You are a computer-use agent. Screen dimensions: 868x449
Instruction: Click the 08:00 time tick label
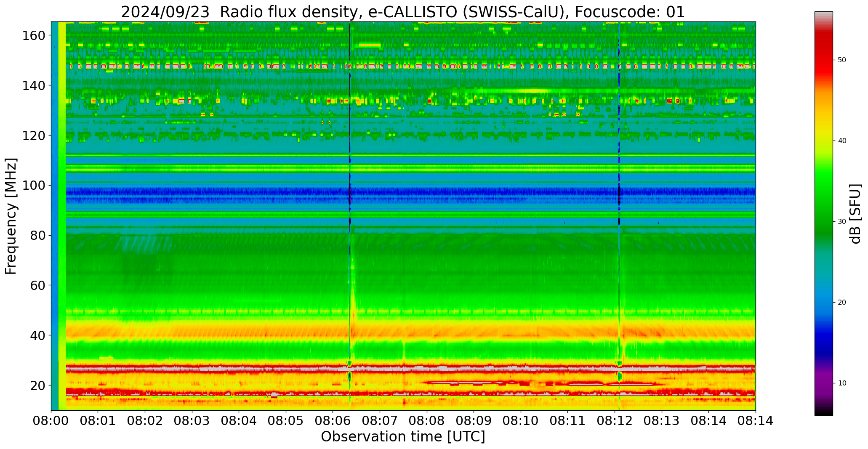click(x=51, y=421)
